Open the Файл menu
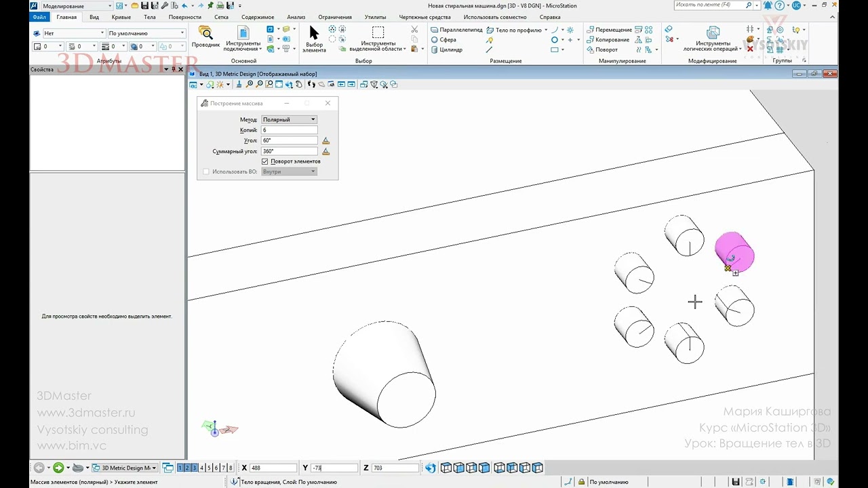 point(39,17)
